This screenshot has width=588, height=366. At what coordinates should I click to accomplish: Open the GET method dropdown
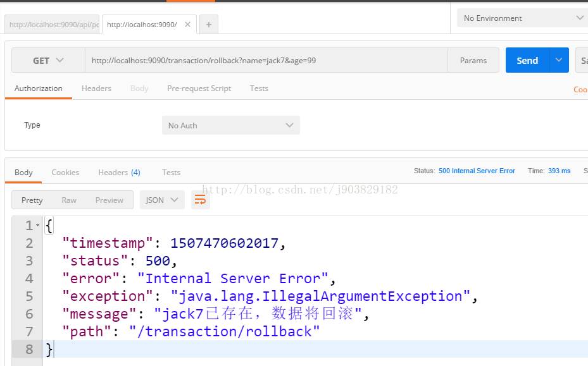click(x=48, y=60)
